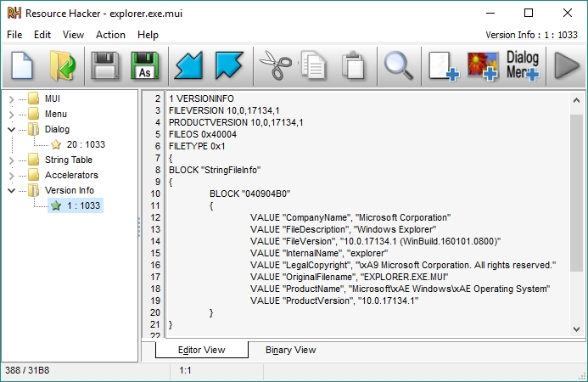Click the blue arrow pointing up-right
The image size is (588, 382).
(x=229, y=65)
